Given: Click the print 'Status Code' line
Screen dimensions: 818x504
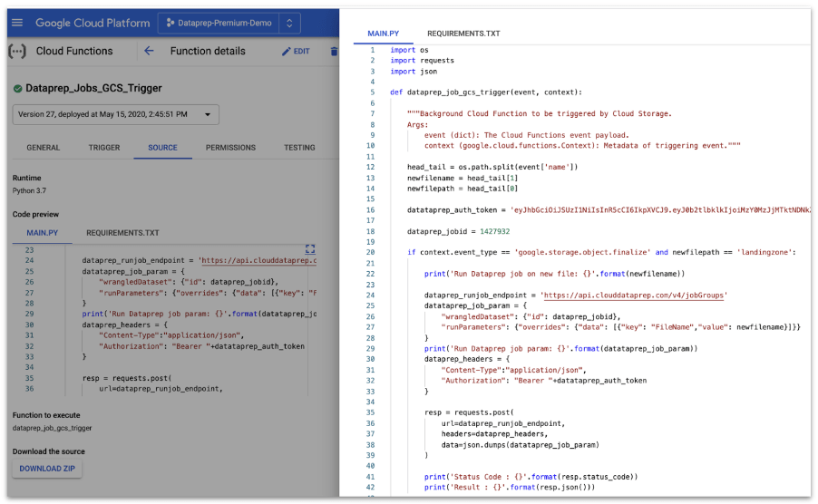Looking at the screenshot, I should click(x=531, y=477).
